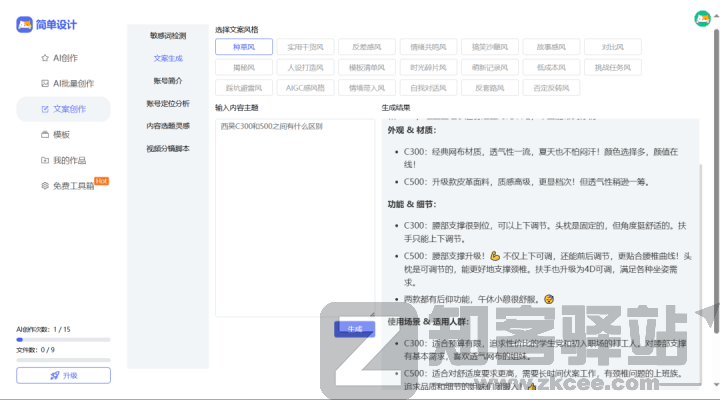Pick the 搞笑沙雕风 style

490,47
